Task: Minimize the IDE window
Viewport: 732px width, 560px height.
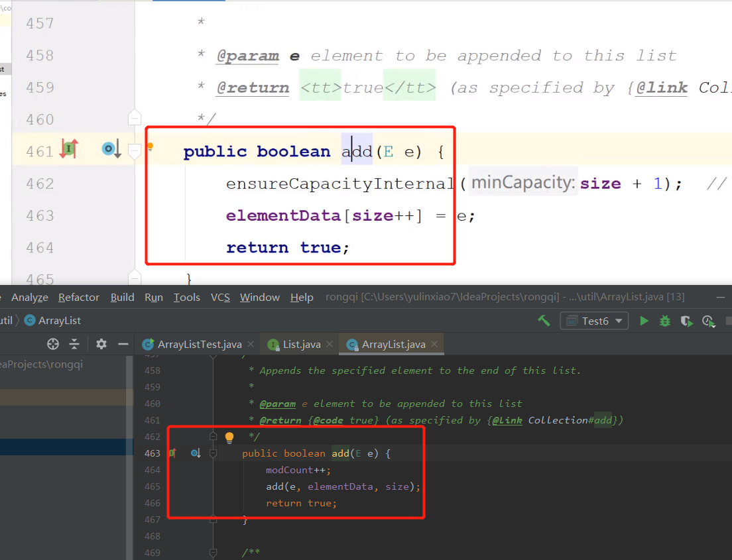Action: coord(721,297)
